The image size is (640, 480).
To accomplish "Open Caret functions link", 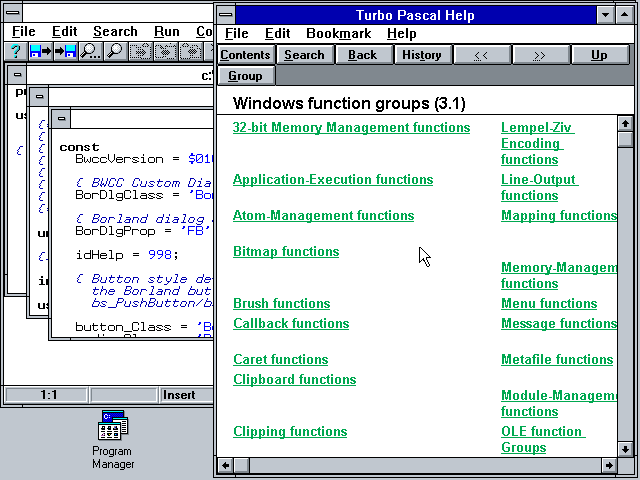I will (280, 360).
